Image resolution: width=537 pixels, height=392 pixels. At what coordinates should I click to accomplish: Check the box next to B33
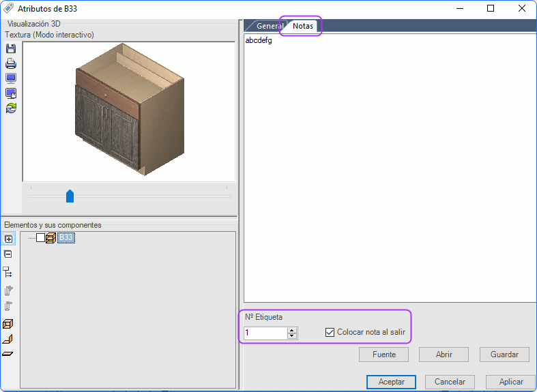(40, 237)
